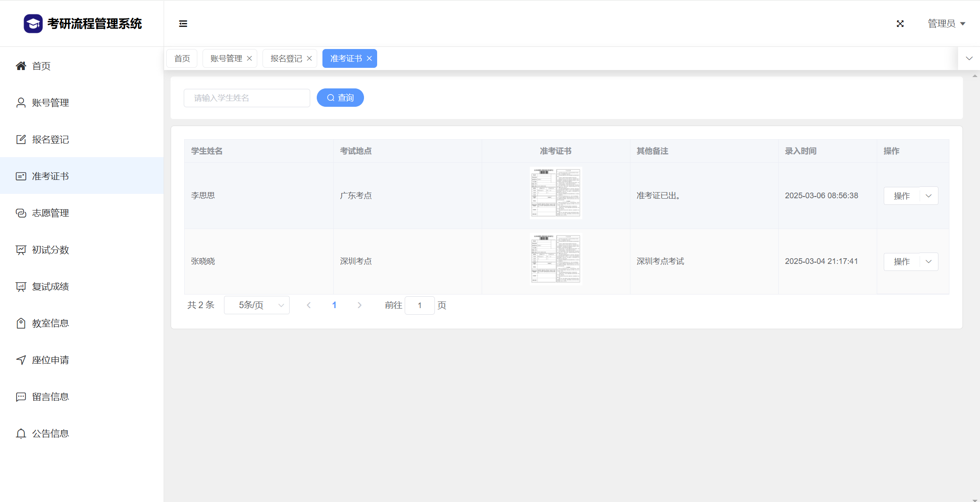Focus the 请输入学生姓名 search field

click(247, 98)
